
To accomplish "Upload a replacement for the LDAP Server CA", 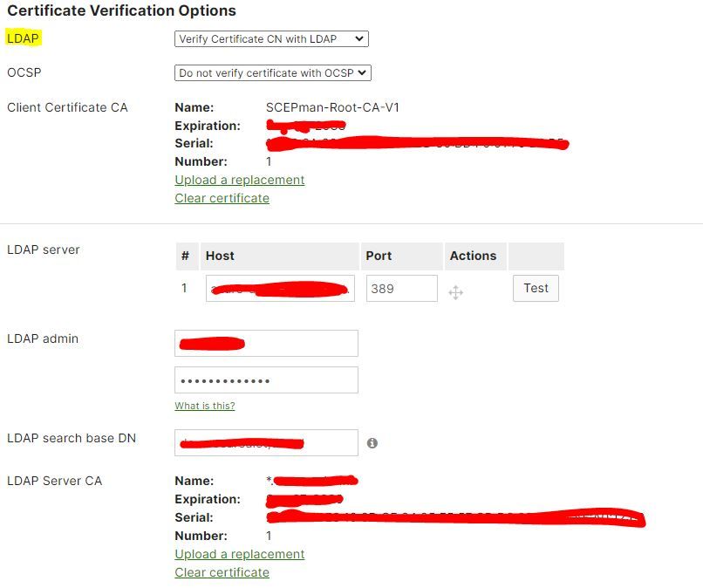I will pos(239,554).
